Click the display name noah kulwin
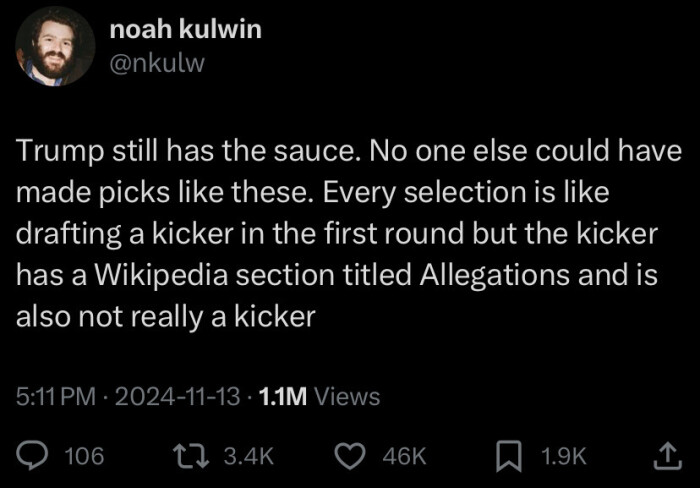Screen dimensions: 700x488 [x=185, y=29]
